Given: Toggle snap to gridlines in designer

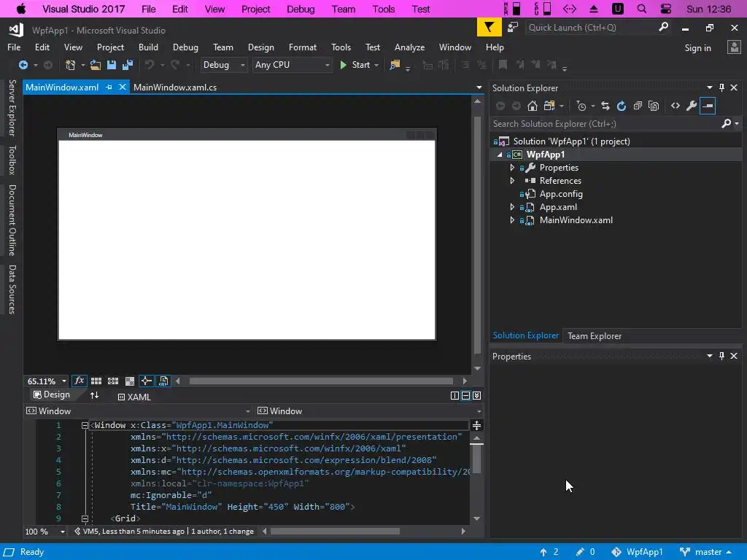Looking at the screenshot, I should coord(113,381).
